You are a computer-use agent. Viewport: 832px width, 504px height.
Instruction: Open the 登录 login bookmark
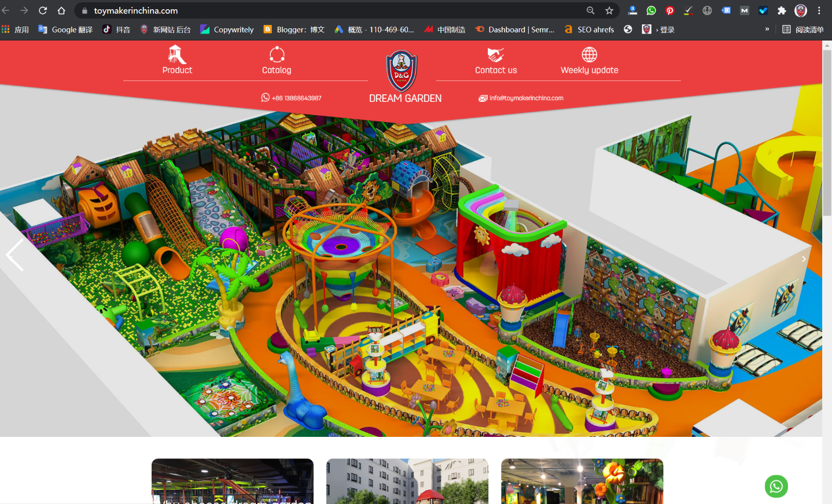click(659, 30)
